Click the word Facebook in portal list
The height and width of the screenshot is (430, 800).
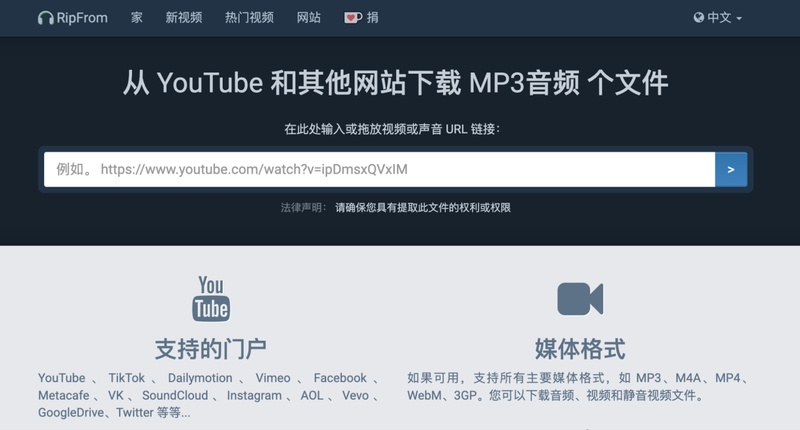[340, 378]
